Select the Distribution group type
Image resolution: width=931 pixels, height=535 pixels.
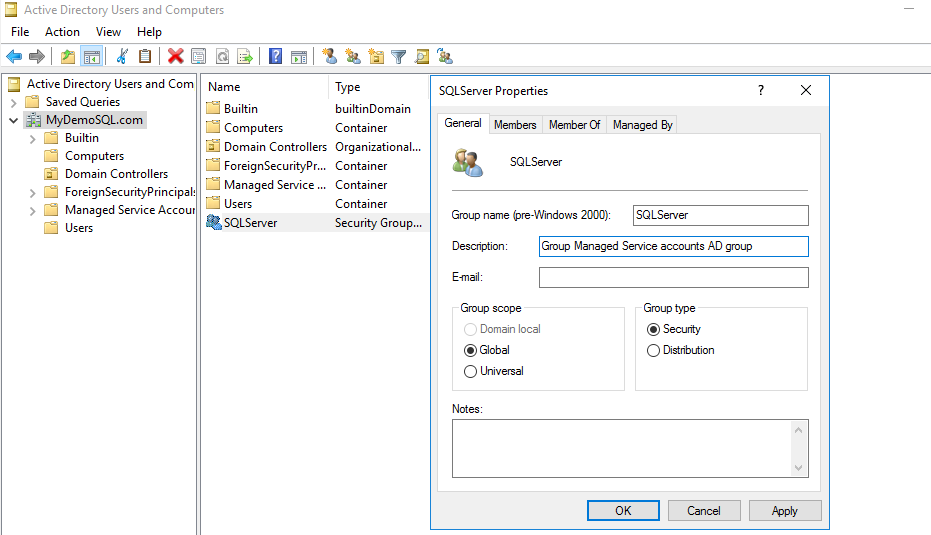(x=654, y=350)
